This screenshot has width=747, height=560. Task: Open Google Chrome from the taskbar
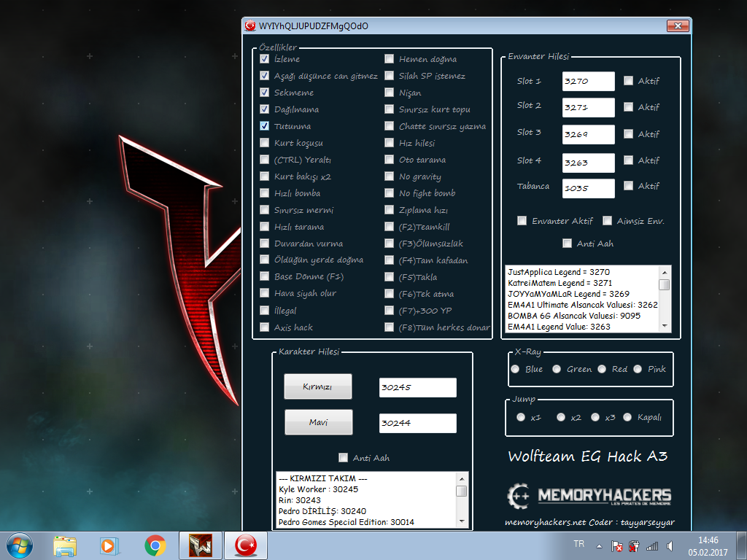[155, 545]
